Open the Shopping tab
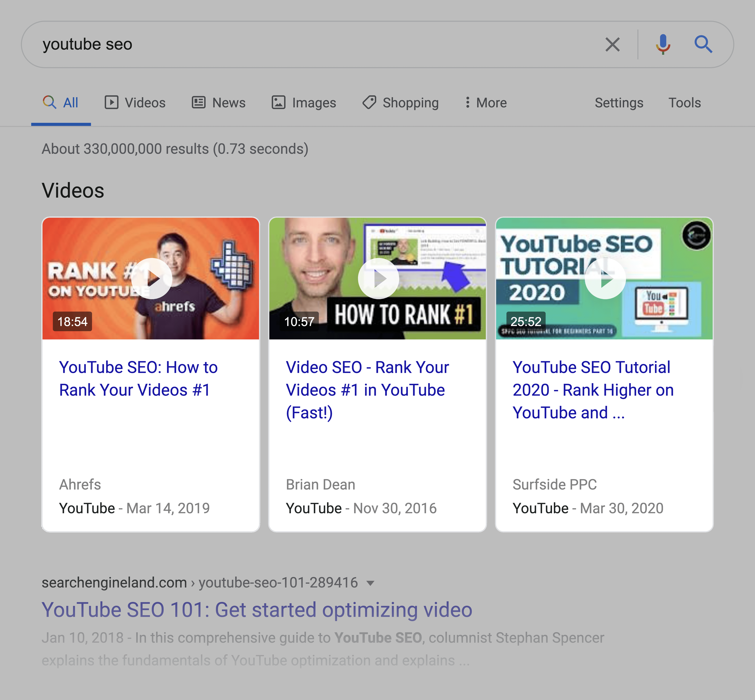The height and width of the screenshot is (700, 755). [401, 103]
